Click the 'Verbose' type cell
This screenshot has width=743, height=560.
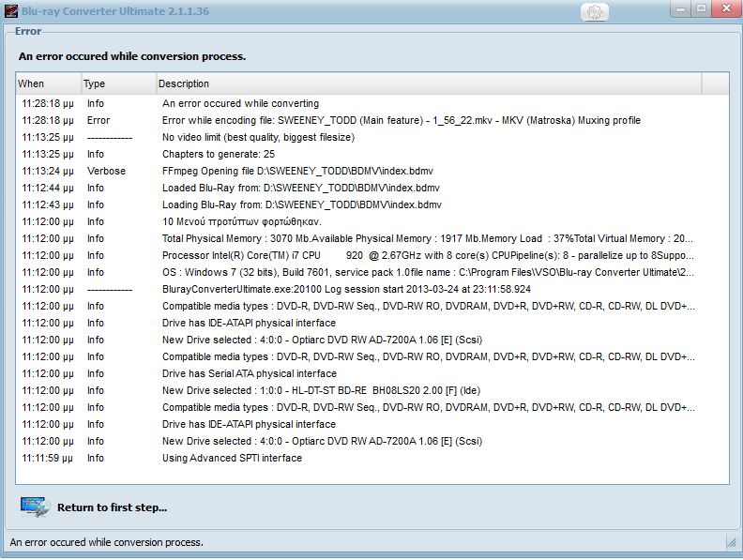(x=106, y=171)
